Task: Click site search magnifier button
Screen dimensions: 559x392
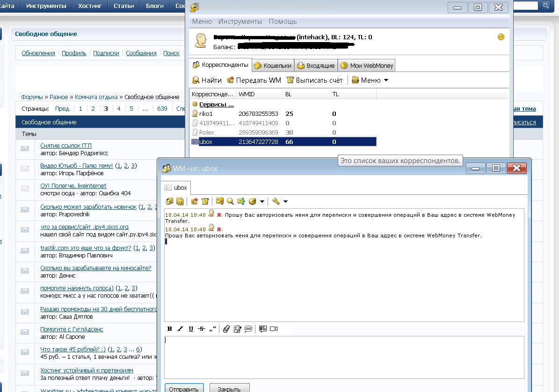Action: point(546,5)
